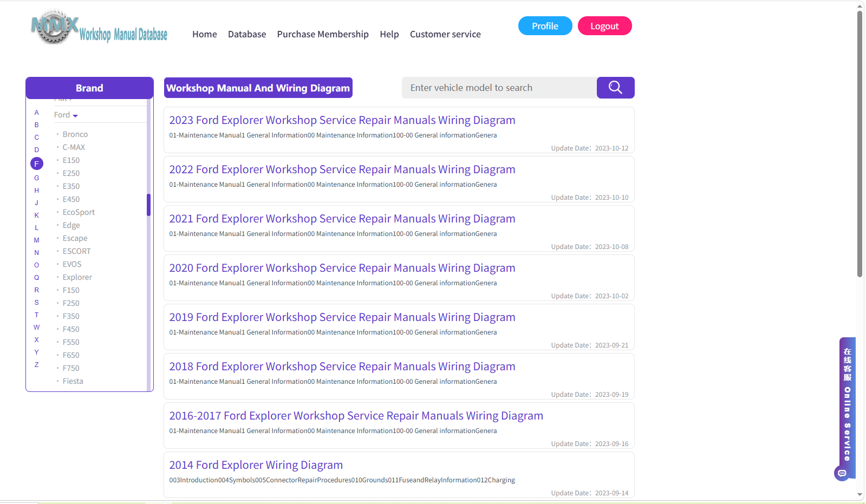Viewport: 866px width, 504px height.
Task: Click the Brand panel header
Action: click(x=89, y=88)
